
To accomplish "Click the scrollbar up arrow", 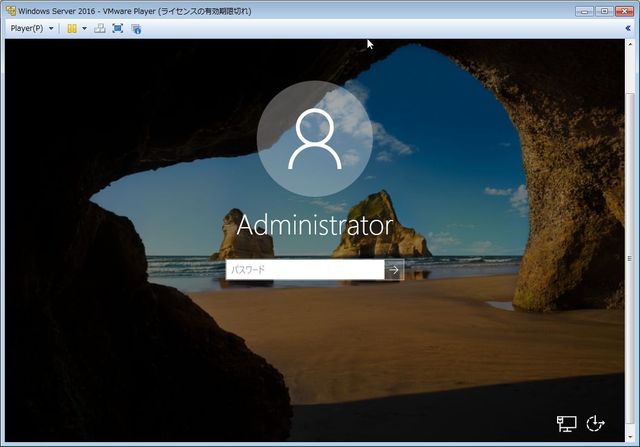I will (x=630, y=44).
